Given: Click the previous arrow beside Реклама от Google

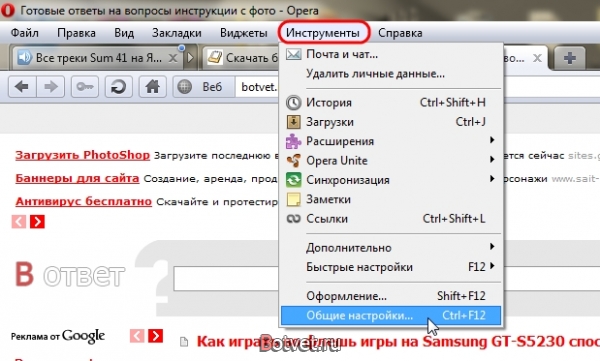Looking at the screenshot, I should pyautogui.click(x=137, y=336).
